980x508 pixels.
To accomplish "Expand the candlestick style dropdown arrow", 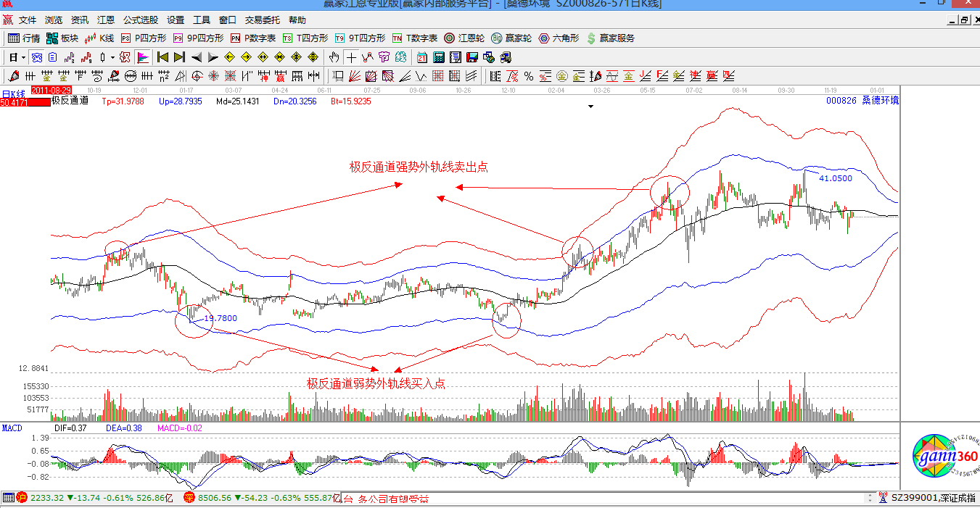I will [x=112, y=57].
